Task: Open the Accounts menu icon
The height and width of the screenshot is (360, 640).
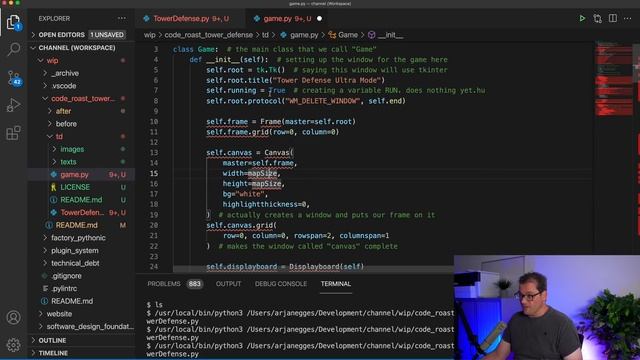Action: [x=13, y=317]
